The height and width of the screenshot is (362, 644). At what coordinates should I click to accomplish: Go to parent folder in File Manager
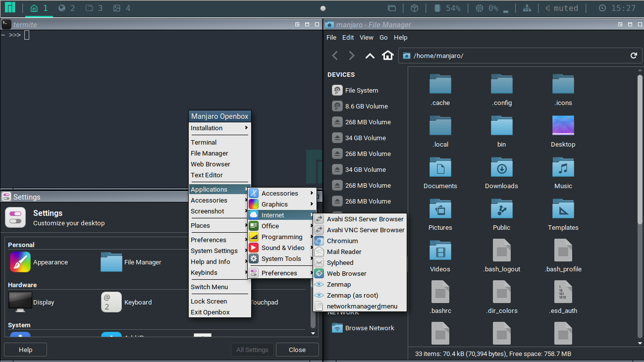click(370, 56)
